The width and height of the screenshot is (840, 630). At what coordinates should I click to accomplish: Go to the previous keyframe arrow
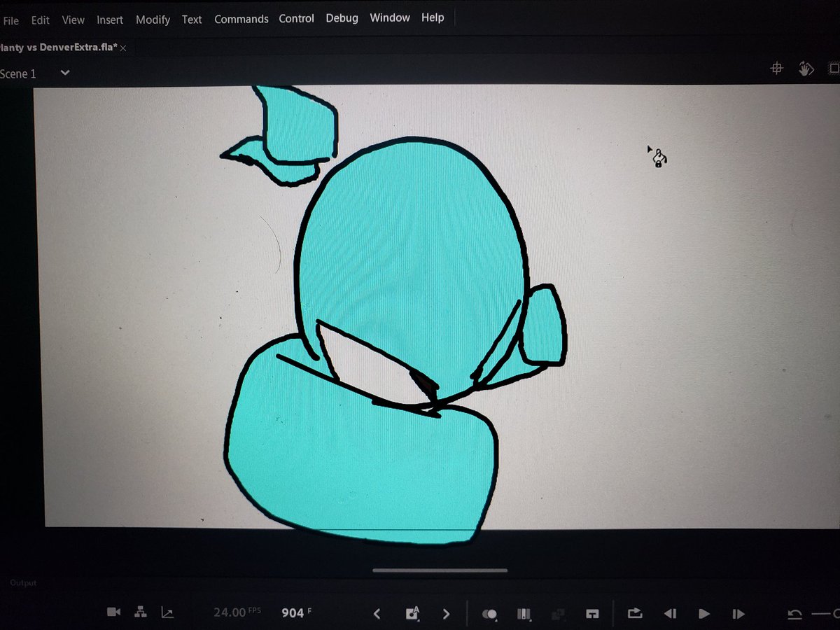coord(377,614)
